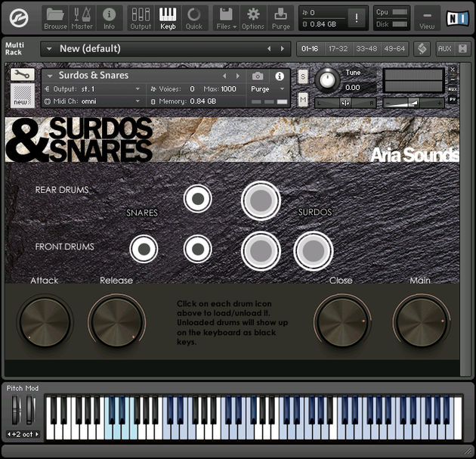Open the Midi Ch omni dropdown
Screen dimensions: 476x459
(x=94, y=101)
